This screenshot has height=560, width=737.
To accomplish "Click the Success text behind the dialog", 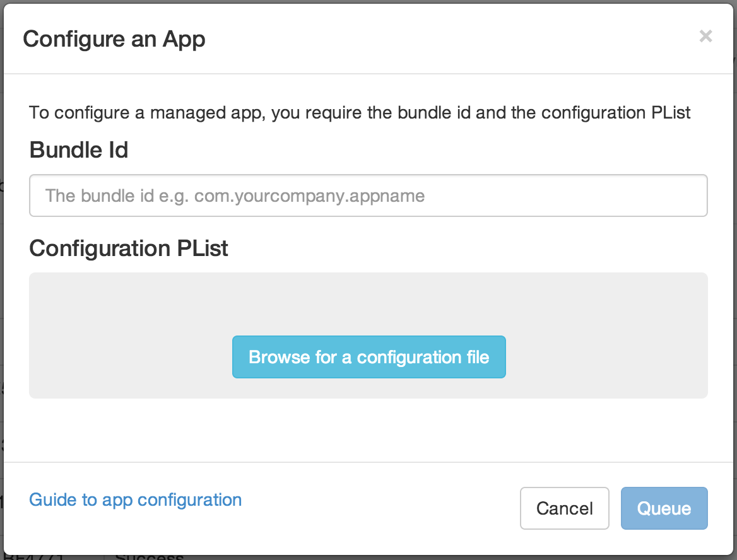I will [x=149, y=557].
